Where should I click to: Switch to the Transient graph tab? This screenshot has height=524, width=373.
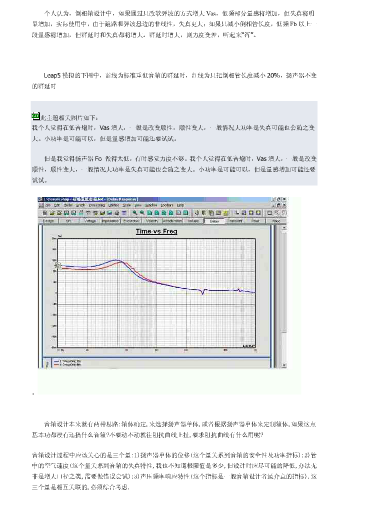[x=235, y=221]
